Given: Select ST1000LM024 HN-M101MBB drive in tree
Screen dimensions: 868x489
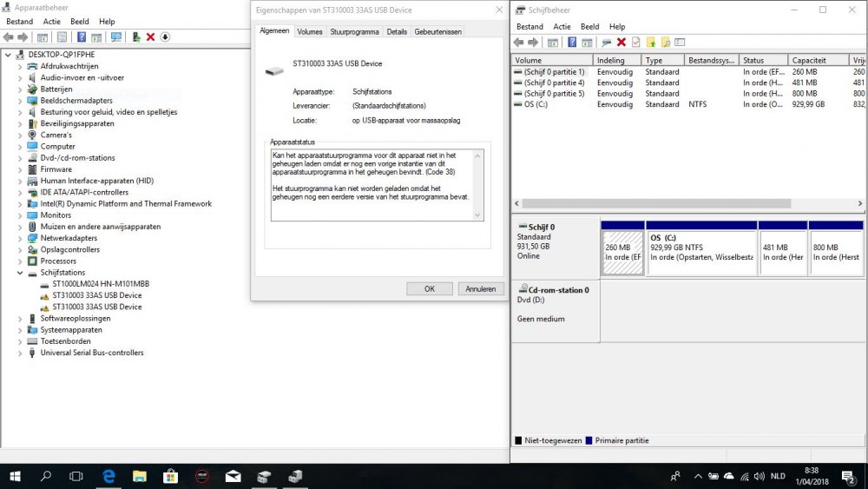Looking at the screenshot, I should pyautogui.click(x=100, y=284).
